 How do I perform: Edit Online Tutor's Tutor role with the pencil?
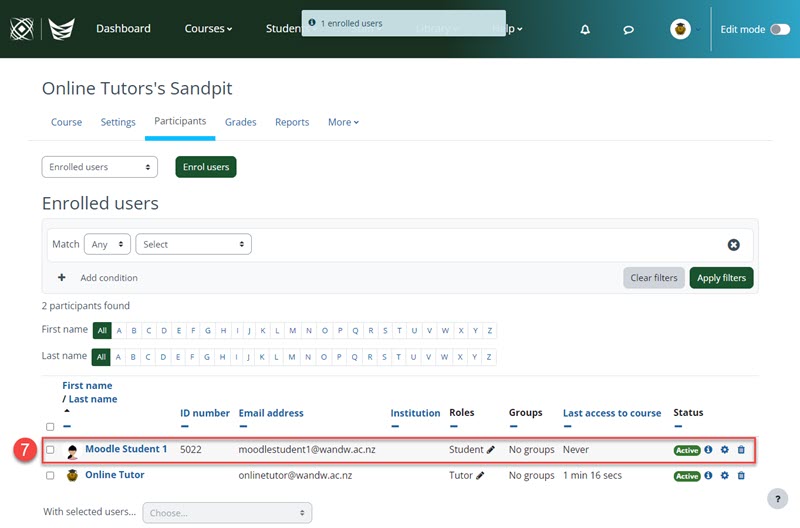(x=480, y=475)
